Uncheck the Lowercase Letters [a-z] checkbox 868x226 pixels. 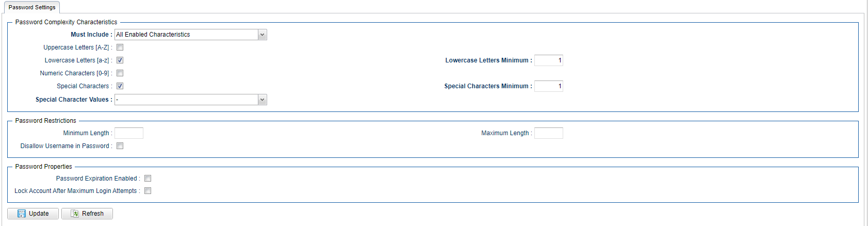120,60
